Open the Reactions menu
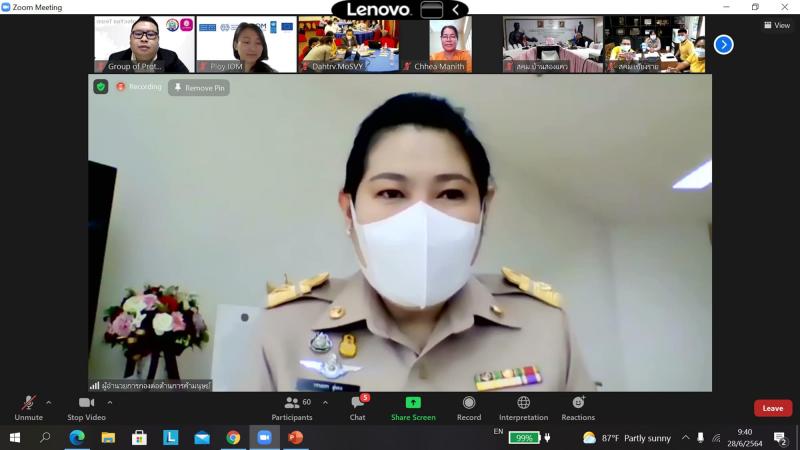This screenshot has height=450, width=800. pyautogui.click(x=578, y=408)
